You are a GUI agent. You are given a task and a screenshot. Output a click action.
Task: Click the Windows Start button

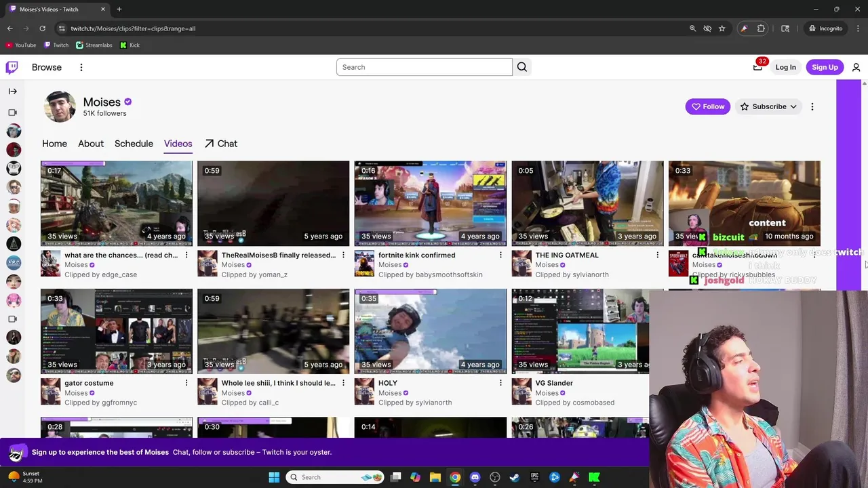click(274, 477)
